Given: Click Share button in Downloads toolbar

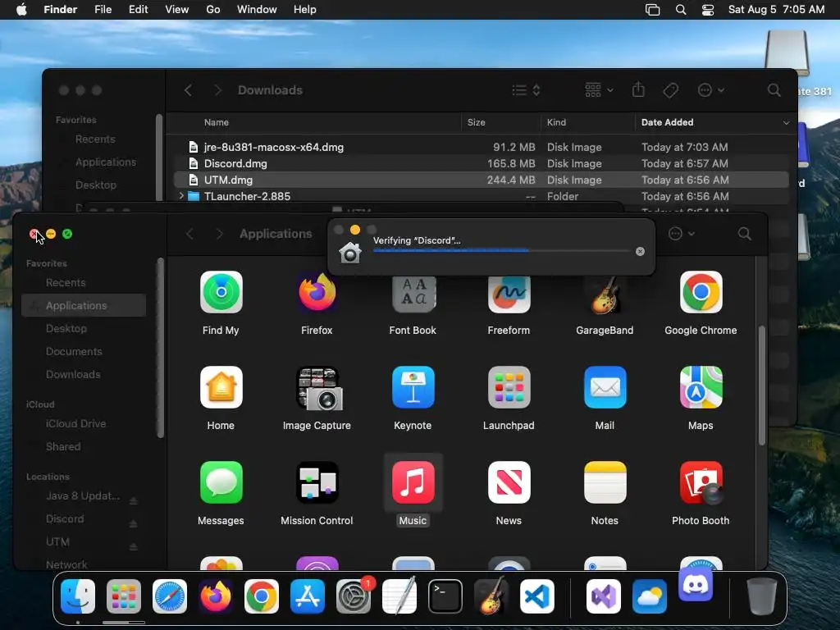Looking at the screenshot, I should click(638, 90).
